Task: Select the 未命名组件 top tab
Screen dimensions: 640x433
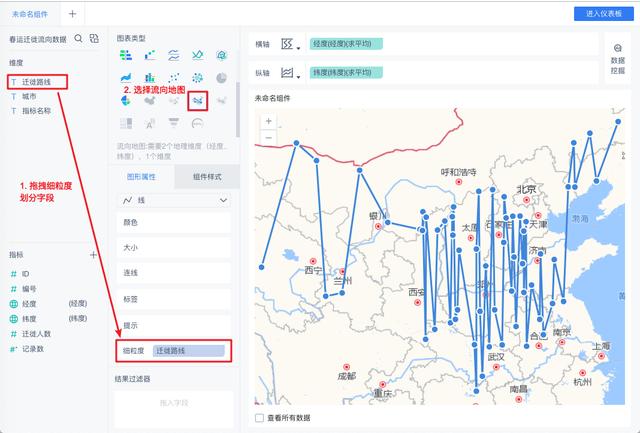Action: [30, 14]
